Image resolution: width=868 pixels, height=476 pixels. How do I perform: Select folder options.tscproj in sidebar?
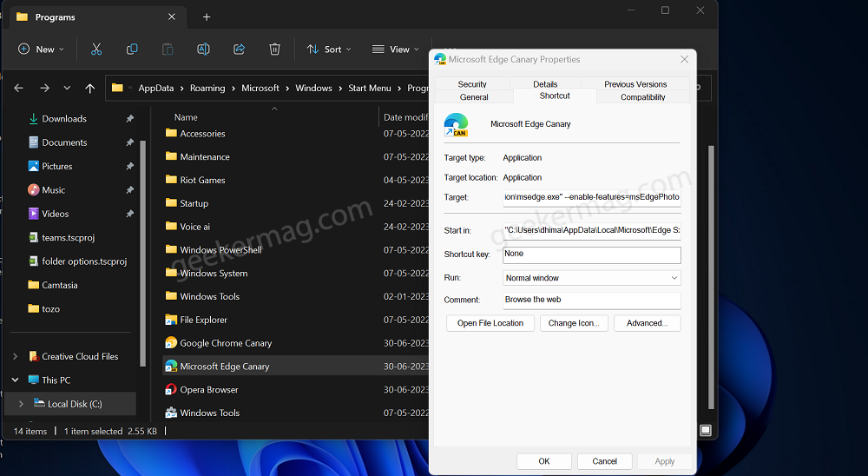84,261
